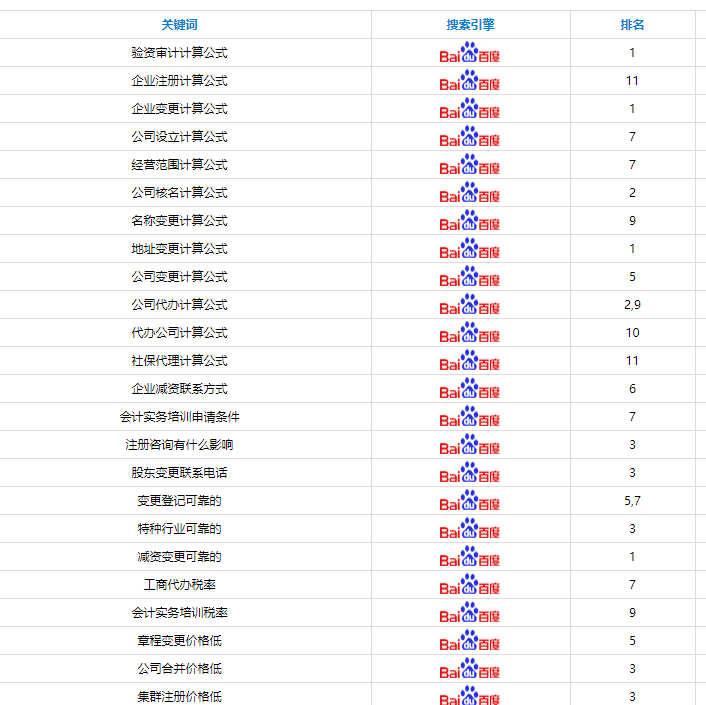706x705 pixels.
Task: Click rank value 5,7 for 变更登记可靠的
Action: click(x=632, y=501)
